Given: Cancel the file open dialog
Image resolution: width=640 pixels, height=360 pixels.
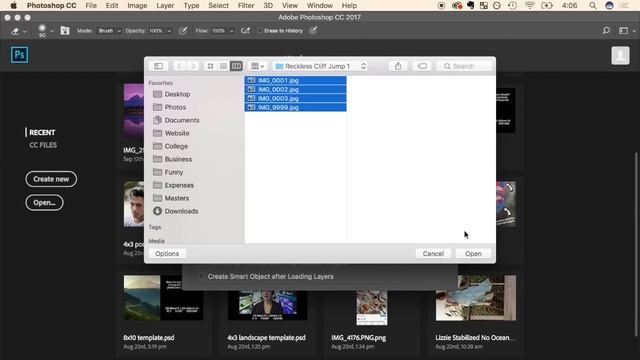Looking at the screenshot, I should (x=433, y=254).
